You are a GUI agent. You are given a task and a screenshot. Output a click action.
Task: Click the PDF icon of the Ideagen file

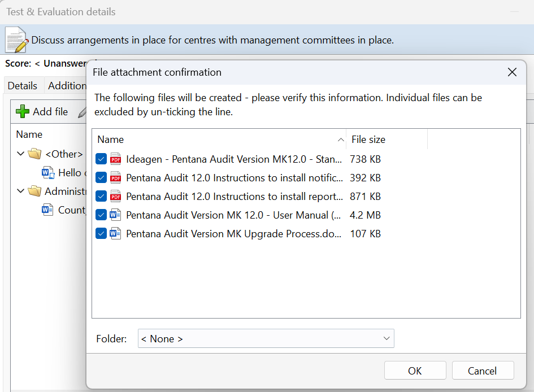[115, 159]
